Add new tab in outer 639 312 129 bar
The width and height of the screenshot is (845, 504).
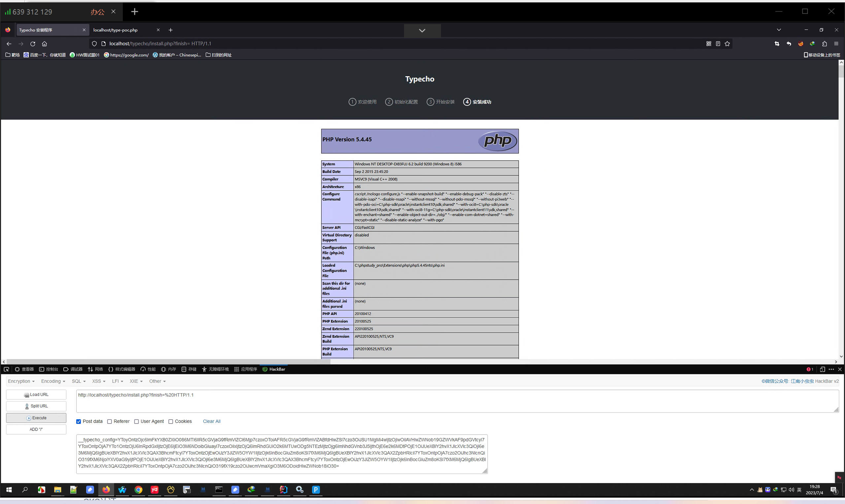coord(135,12)
